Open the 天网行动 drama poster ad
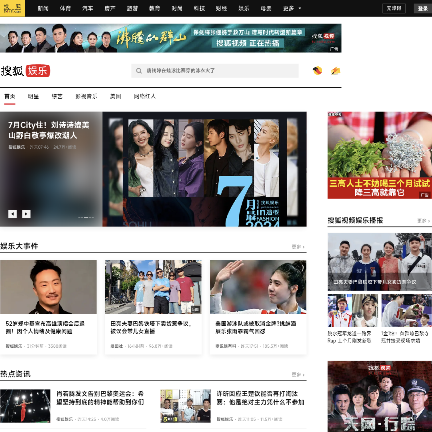432x432 pixels. [380, 396]
